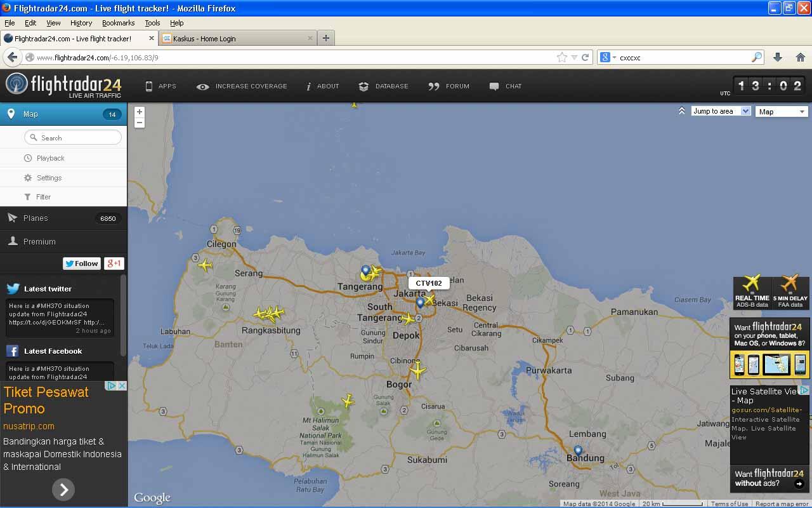Reload the current page
812x508 pixels.
coord(586,57)
